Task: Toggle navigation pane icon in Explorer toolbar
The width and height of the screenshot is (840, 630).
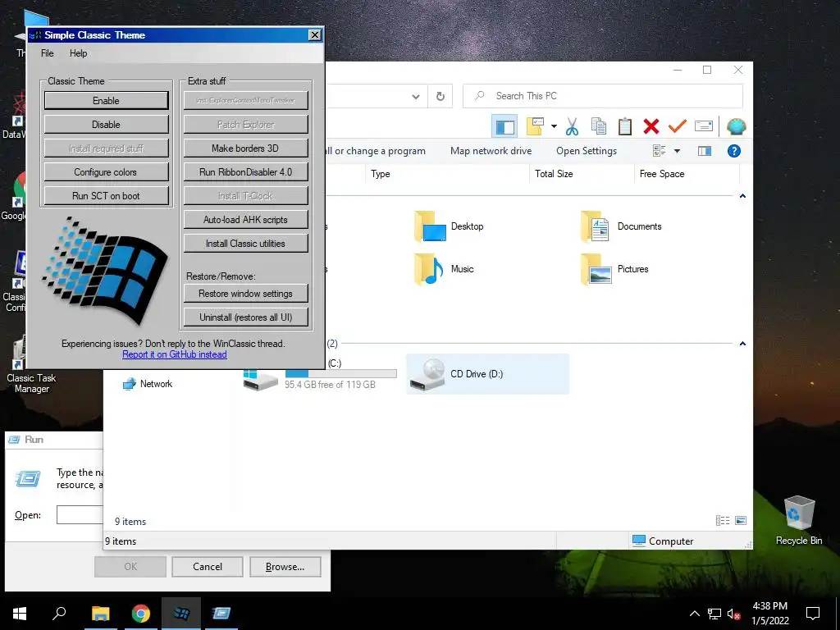Action: (x=504, y=127)
